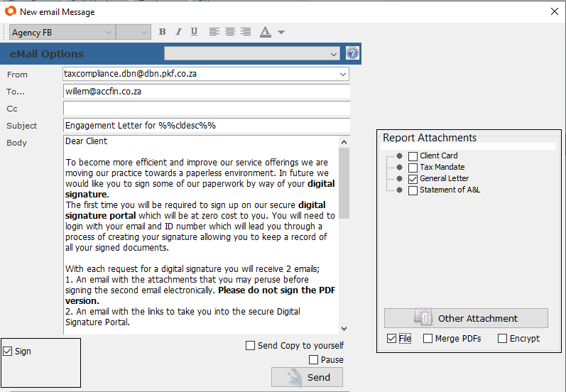Open the blue help icon
566x392 pixels.
tap(352, 53)
